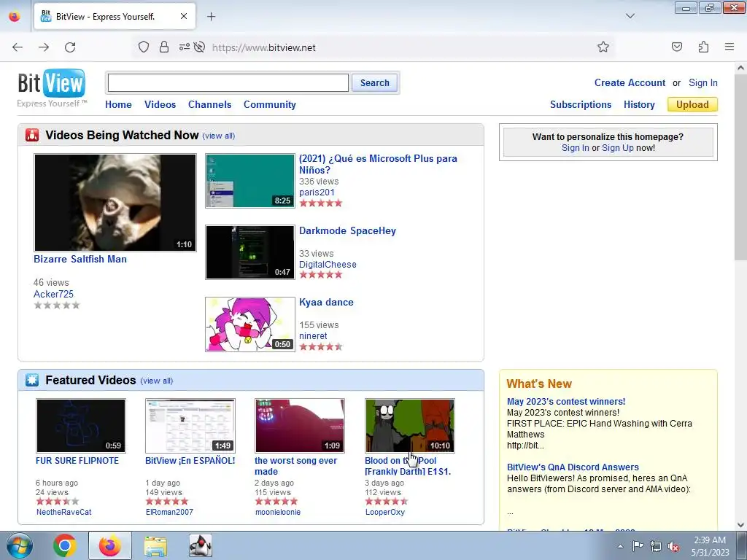The image size is (747, 560).
Task: Open the Community navigation link
Action: (270, 104)
